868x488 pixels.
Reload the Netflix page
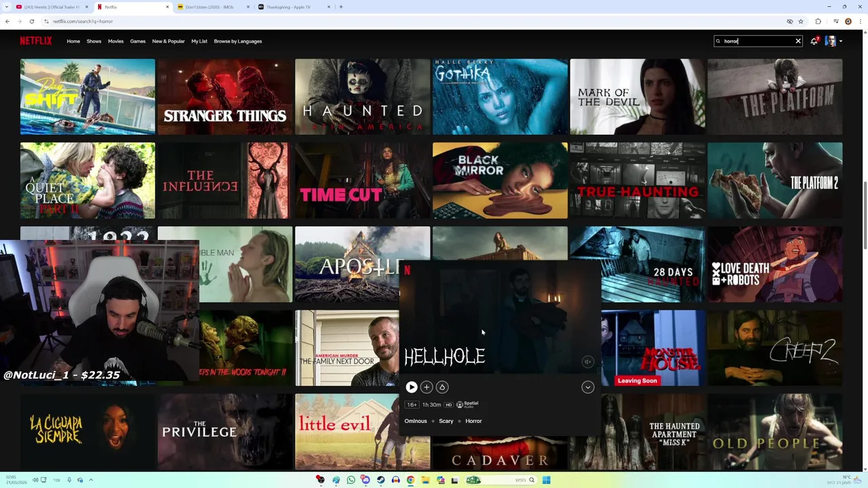coord(31,21)
